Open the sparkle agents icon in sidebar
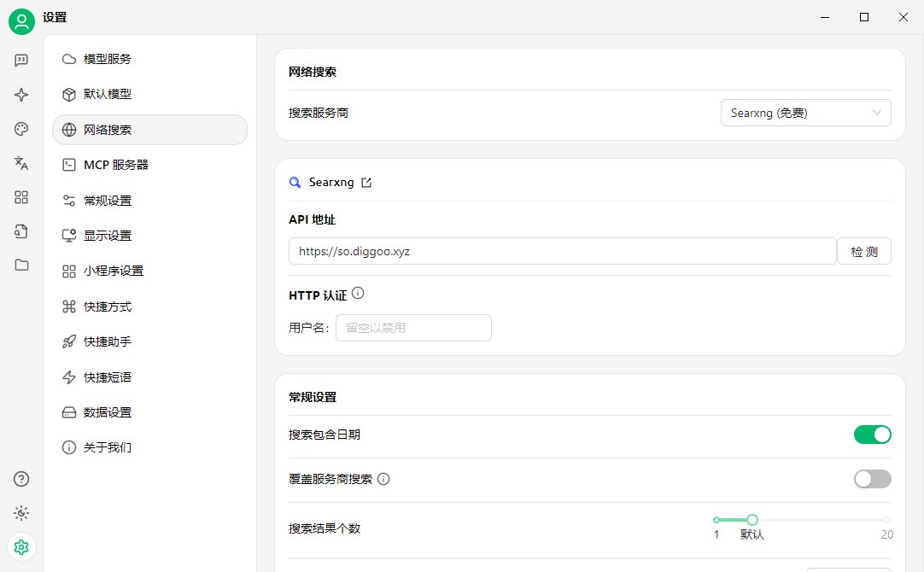Image resolution: width=924 pixels, height=572 pixels. click(x=21, y=95)
